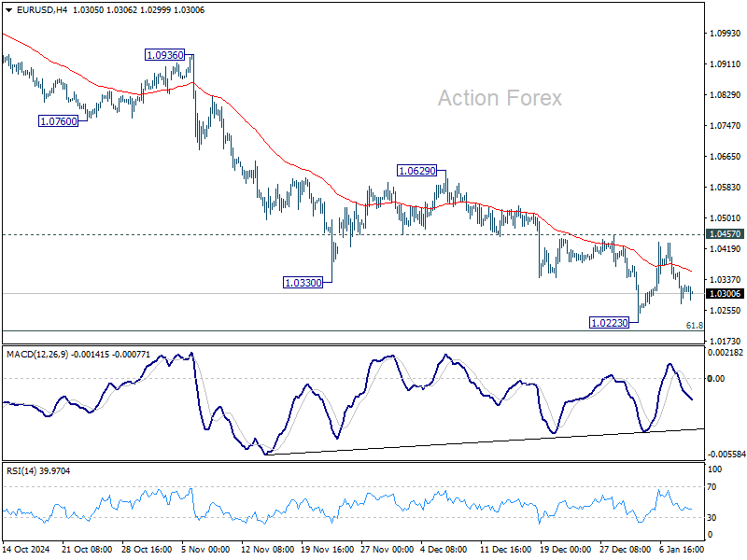Click the 0.00 MACD zero scale label
Viewport: 747px width, 560px height.
(716, 379)
